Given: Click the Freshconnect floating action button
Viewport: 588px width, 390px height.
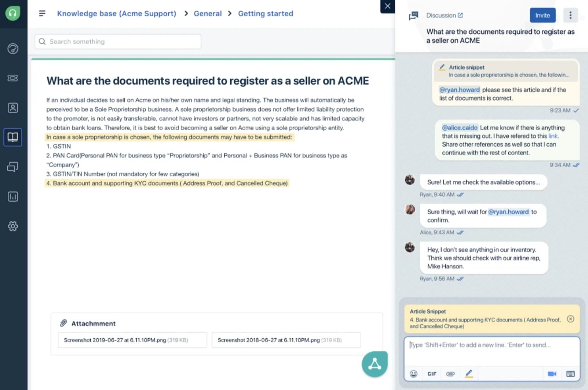Looking at the screenshot, I should pyautogui.click(x=375, y=364).
